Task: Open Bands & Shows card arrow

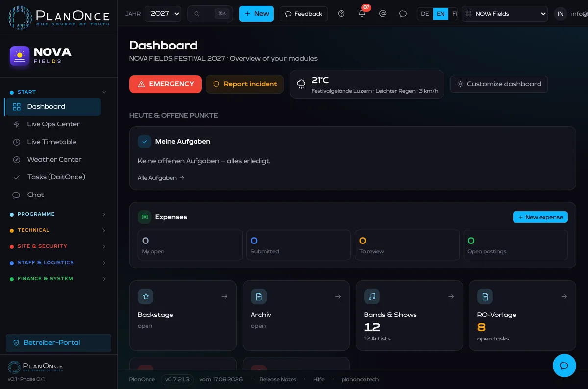Action: (x=451, y=296)
